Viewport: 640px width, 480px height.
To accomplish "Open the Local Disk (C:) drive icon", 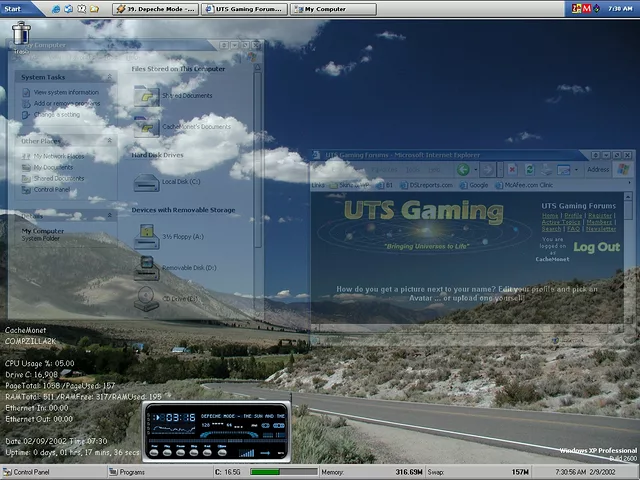I will pos(146,181).
